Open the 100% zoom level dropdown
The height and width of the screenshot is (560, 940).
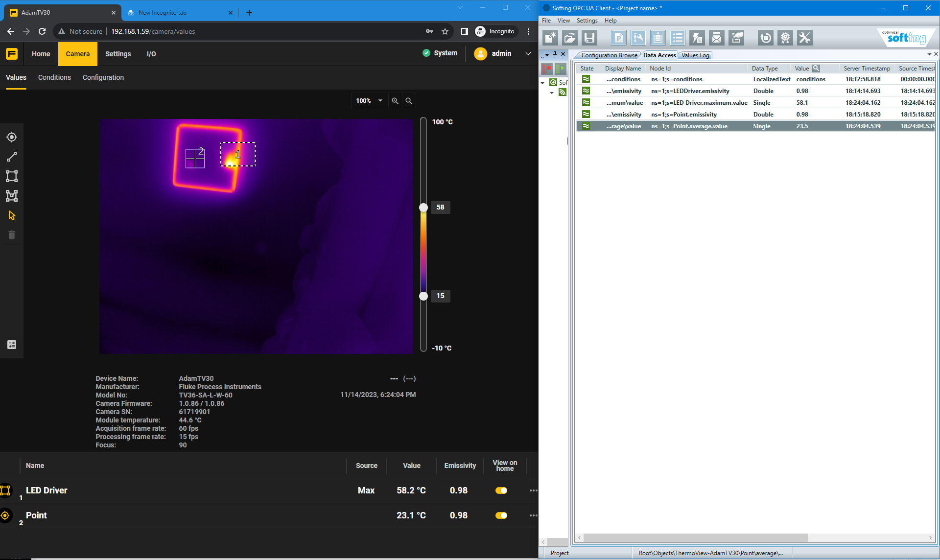[x=380, y=101]
